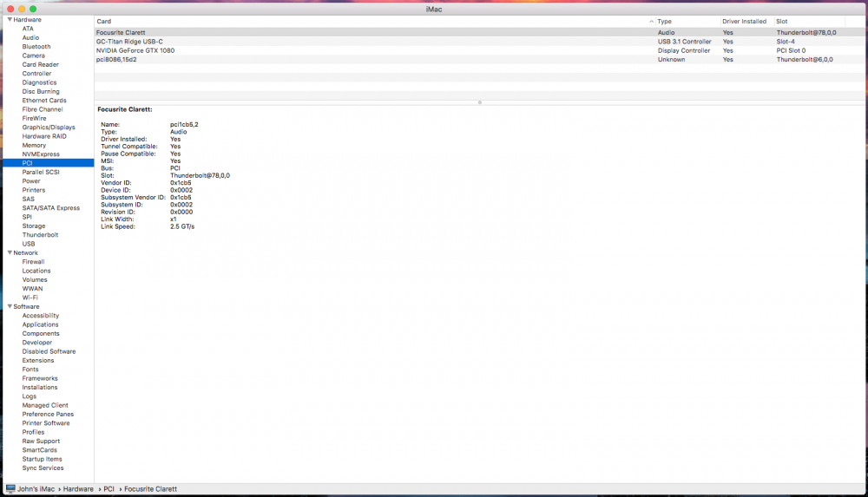
Task: Select Firewall under Network
Action: tap(33, 262)
